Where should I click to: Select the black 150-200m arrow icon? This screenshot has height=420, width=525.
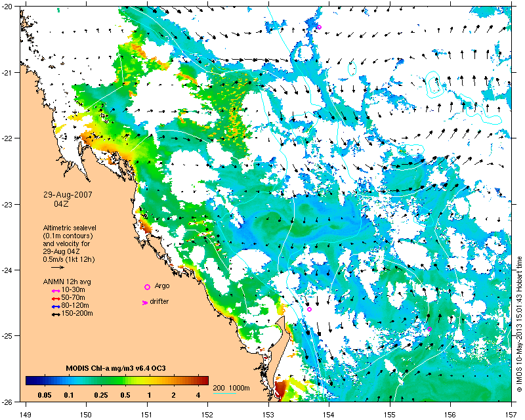click(56, 314)
